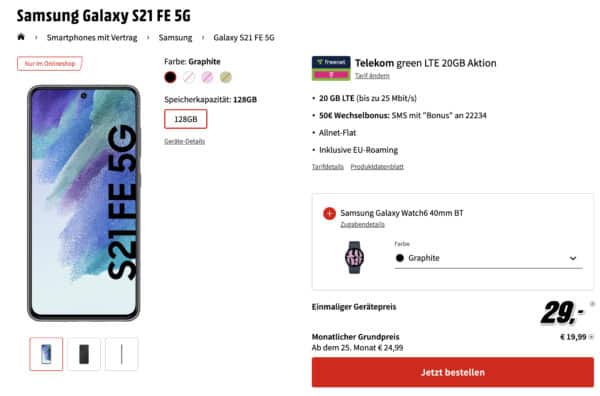Click the info icon next to € 19,99

[592, 337]
